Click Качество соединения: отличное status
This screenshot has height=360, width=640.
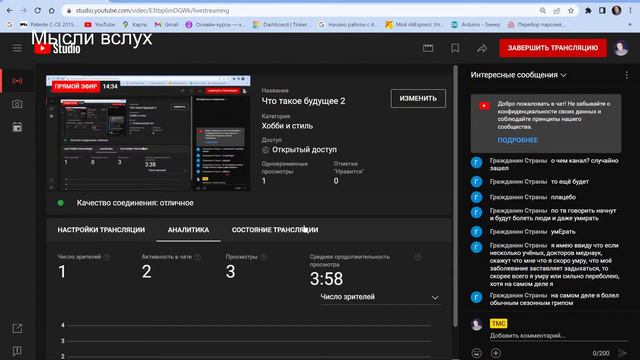pyautogui.click(x=135, y=203)
